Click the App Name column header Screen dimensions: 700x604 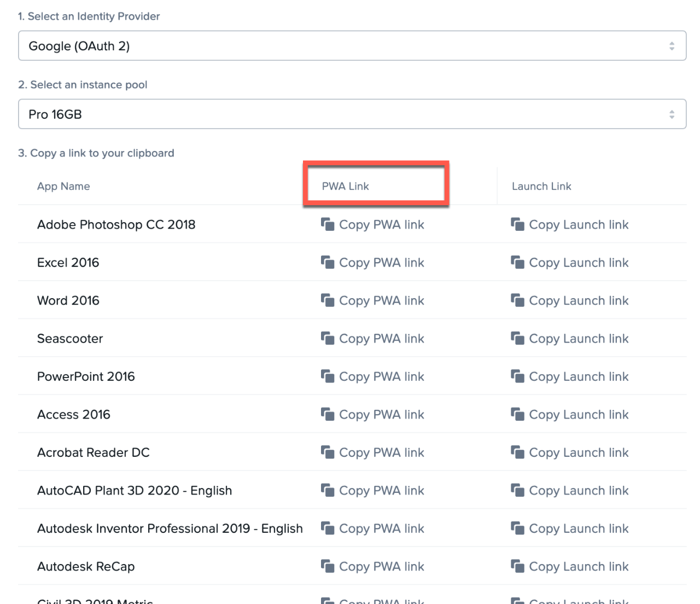tap(63, 187)
